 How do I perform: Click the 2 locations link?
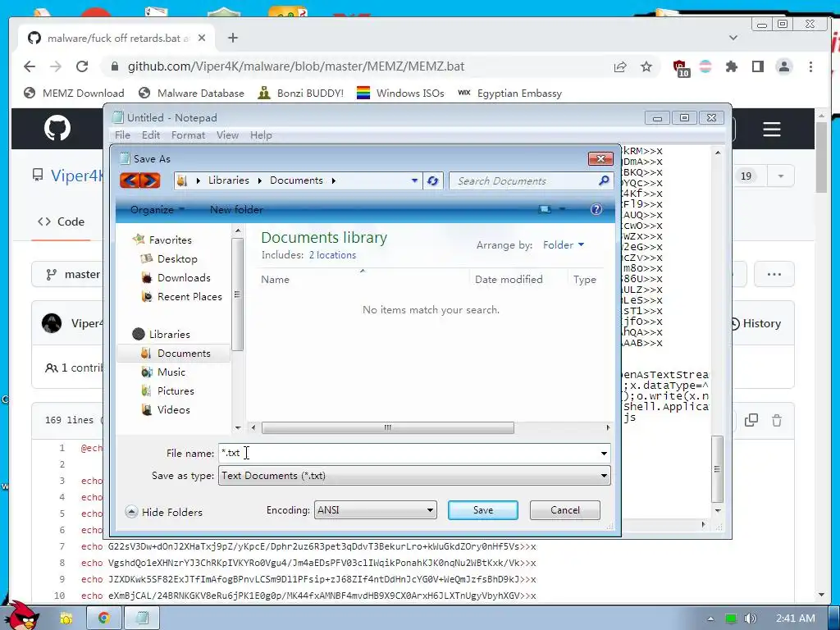[332, 255]
